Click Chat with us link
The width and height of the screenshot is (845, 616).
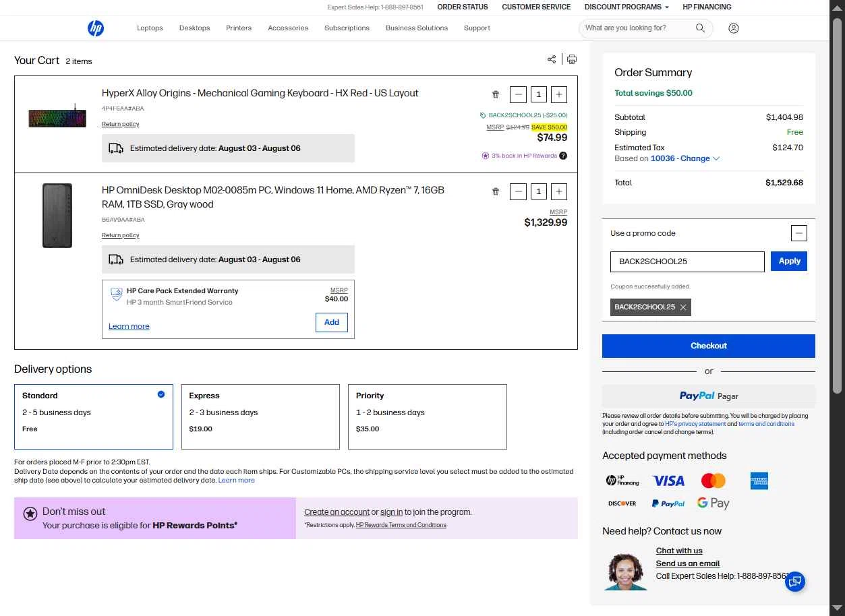point(679,551)
